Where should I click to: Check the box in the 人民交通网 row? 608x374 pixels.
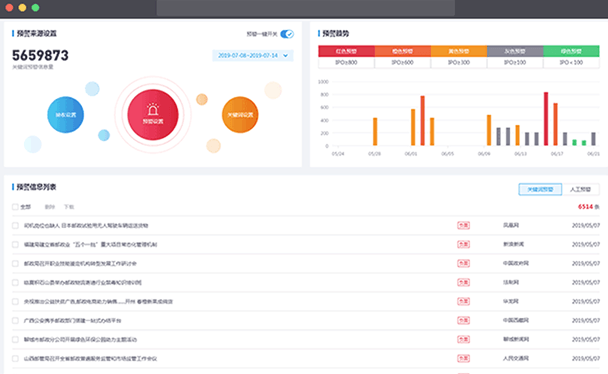tap(15, 358)
